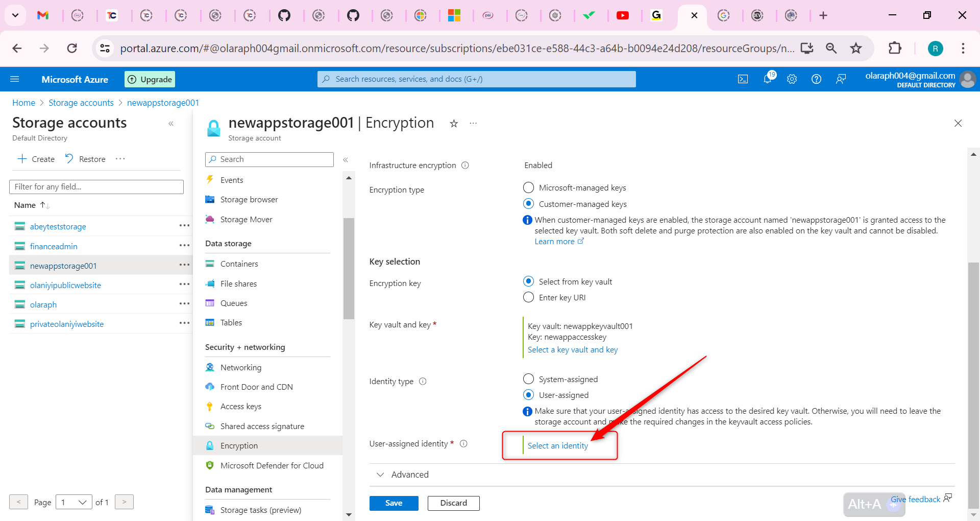Screen dimensions: 980x521
Task: Open Shared access signature menu item
Action: click(x=262, y=426)
